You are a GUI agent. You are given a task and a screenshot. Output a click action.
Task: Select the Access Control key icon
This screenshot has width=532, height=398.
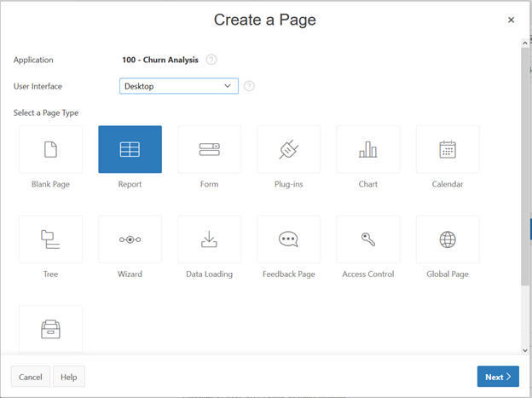(x=368, y=239)
